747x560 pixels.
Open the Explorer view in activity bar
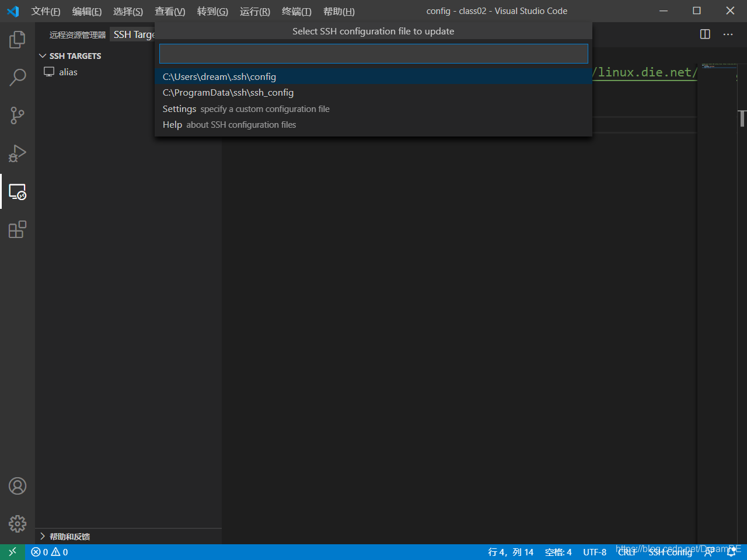tap(18, 39)
